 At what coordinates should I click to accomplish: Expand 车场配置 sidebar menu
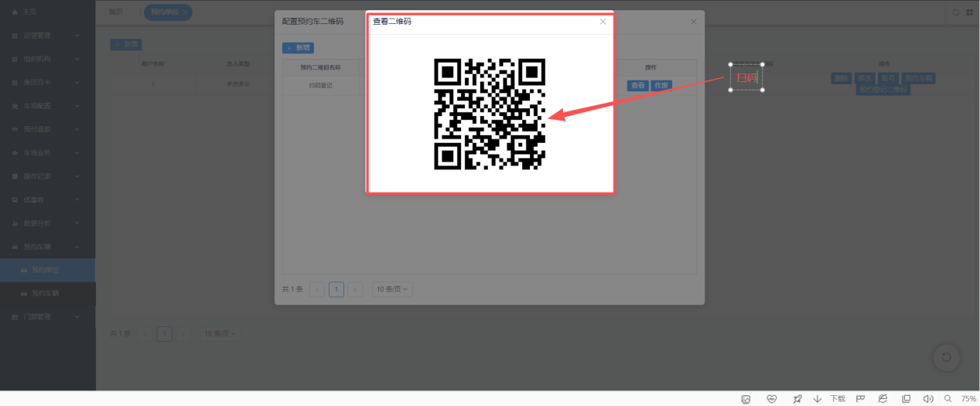tap(48, 106)
